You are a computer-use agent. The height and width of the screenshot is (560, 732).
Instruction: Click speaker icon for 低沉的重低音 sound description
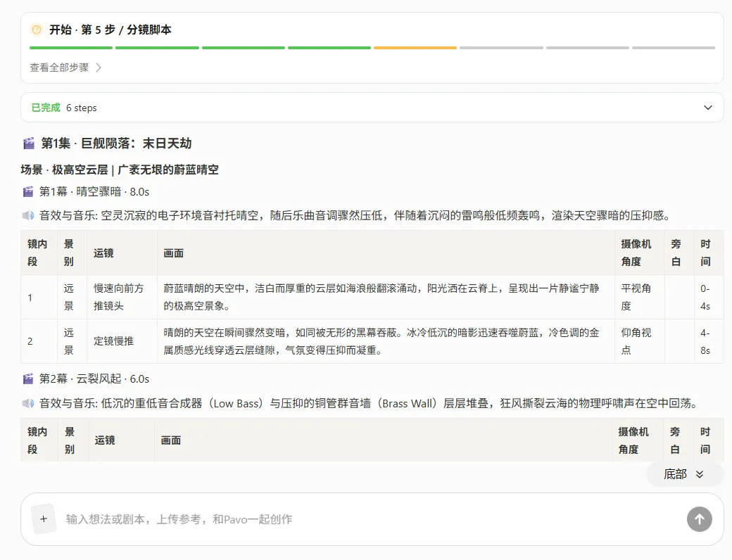point(28,403)
